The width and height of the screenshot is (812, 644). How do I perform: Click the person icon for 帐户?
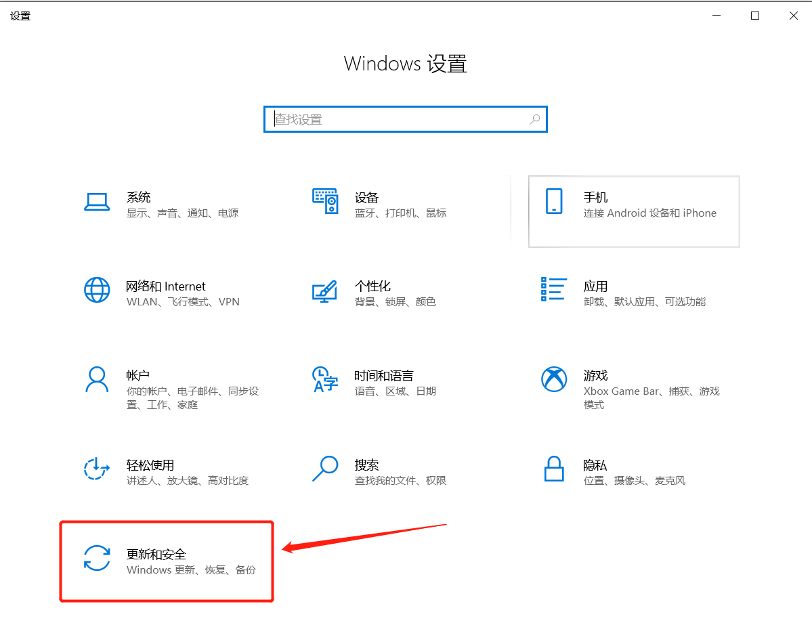pyautogui.click(x=97, y=380)
